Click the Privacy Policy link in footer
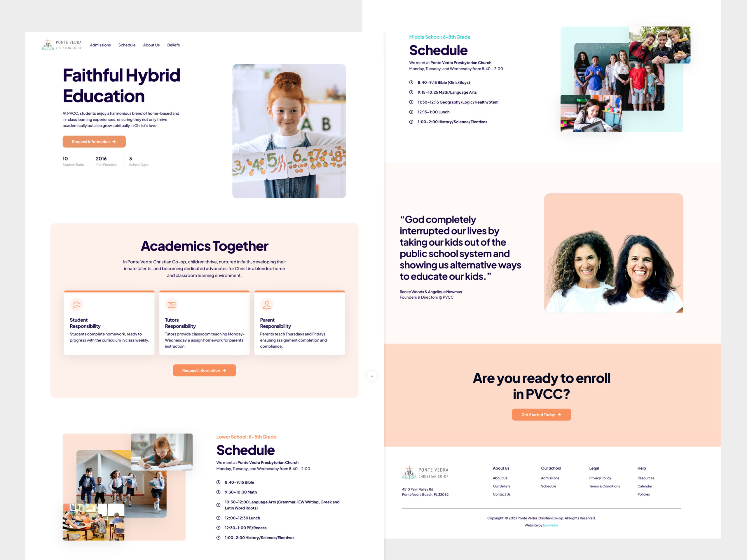 [x=600, y=478]
